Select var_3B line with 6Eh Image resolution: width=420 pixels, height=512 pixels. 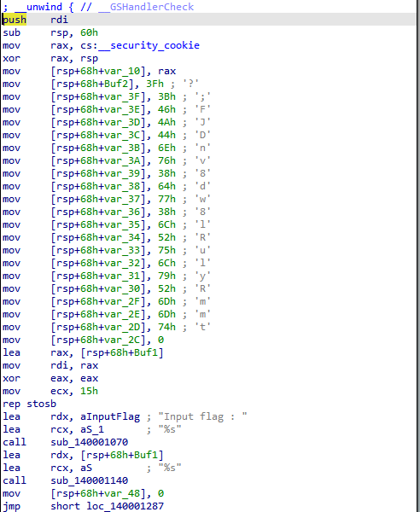pyautogui.click(x=107, y=148)
